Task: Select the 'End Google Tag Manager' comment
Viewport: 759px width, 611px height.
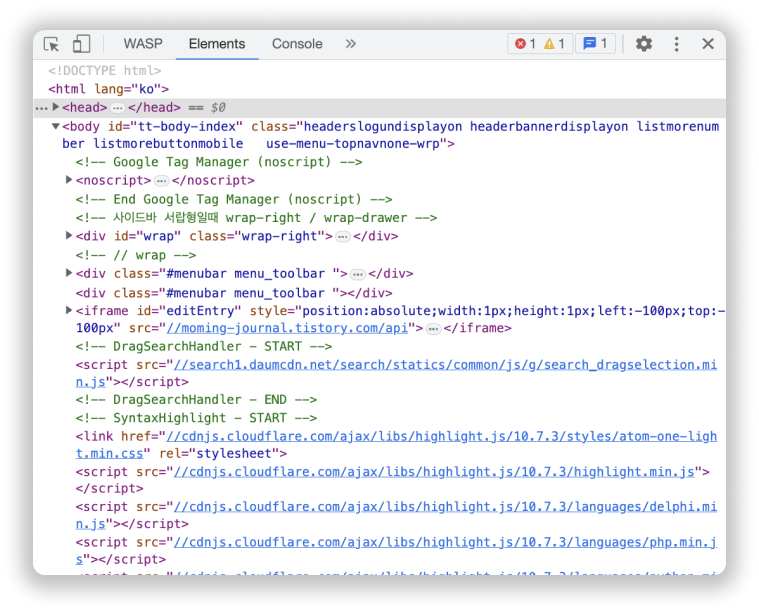Action: pos(234,199)
